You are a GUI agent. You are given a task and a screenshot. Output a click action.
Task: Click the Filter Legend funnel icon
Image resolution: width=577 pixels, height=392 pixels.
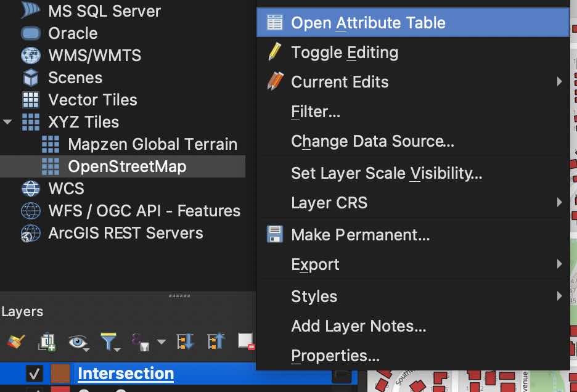108,341
